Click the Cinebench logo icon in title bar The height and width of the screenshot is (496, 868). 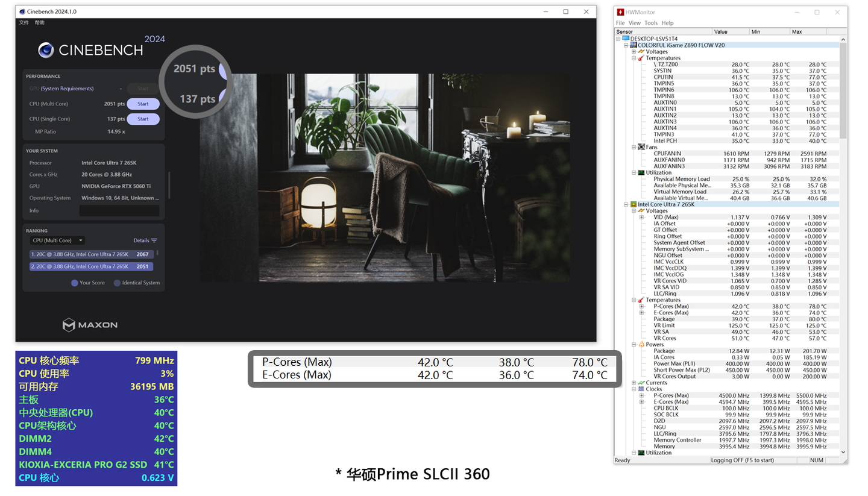click(x=22, y=11)
